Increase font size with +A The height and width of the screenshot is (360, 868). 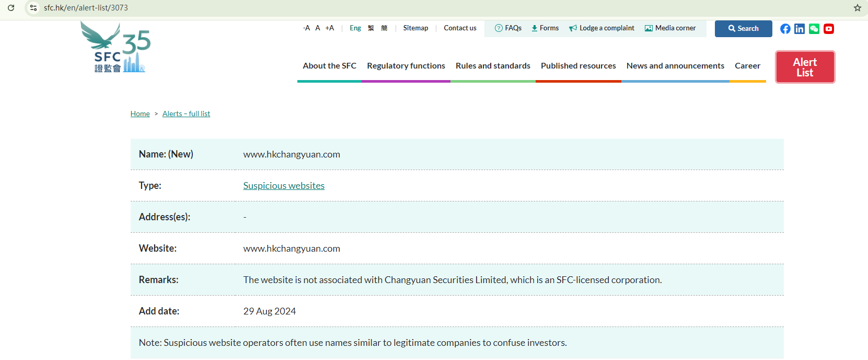tap(329, 28)
